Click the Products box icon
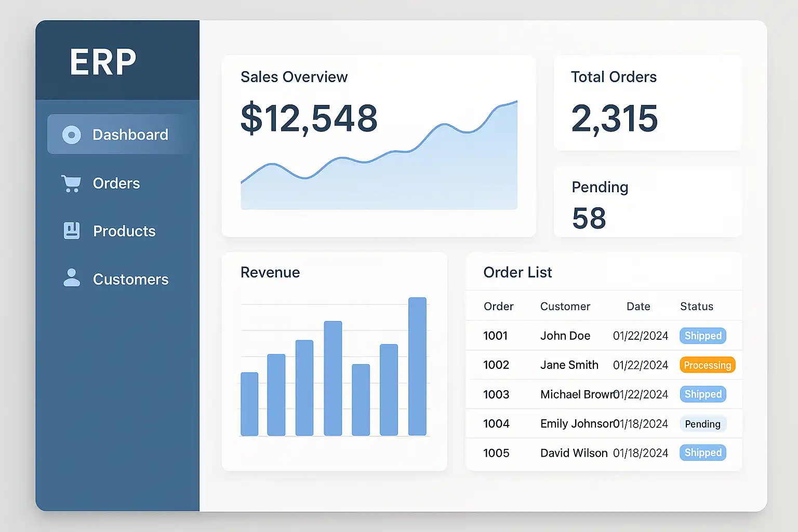Viewport: 798px width, 532px height. (x=72, y=231)
